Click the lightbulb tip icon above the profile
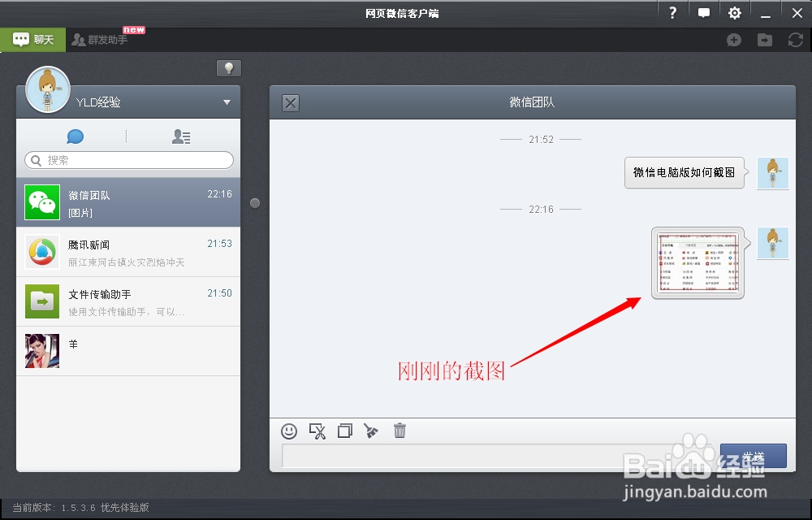The height and width of the screenshot is (520, 812). pyautogui.click(x=228, y=68)
